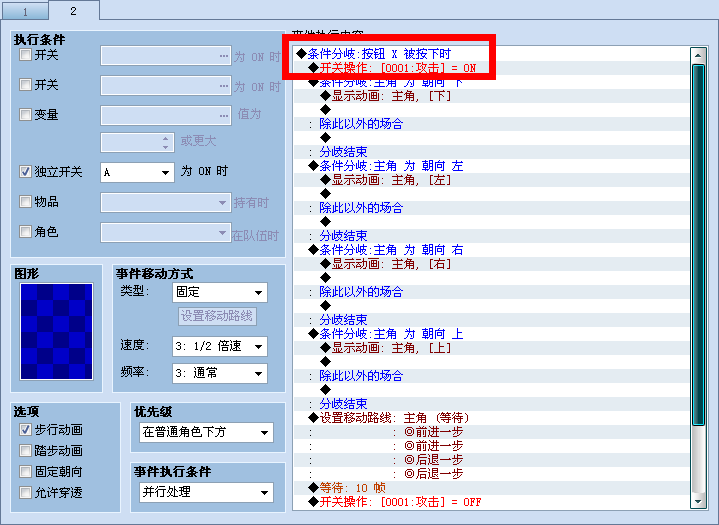Untick the 独立开关 checkbox
Screen dimensions: 719x525
point(25,171)
